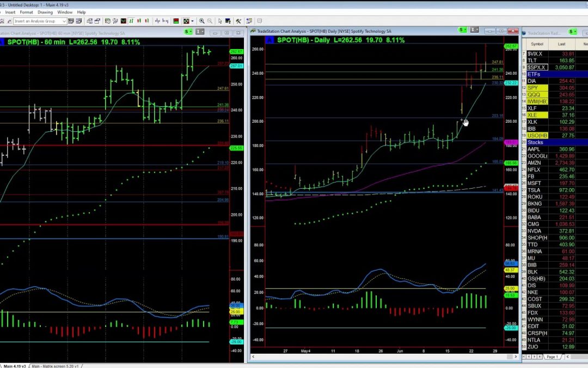The width and height of the screenshot is (588, 368).
Task: Select the TSLA symbol cell
Action: pos(537,190)
